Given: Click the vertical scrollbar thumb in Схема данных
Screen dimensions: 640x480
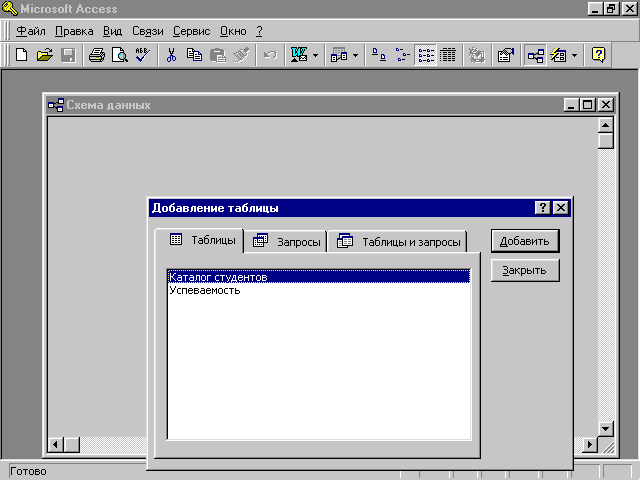Looking at the screenshot, I should point(605,141).
